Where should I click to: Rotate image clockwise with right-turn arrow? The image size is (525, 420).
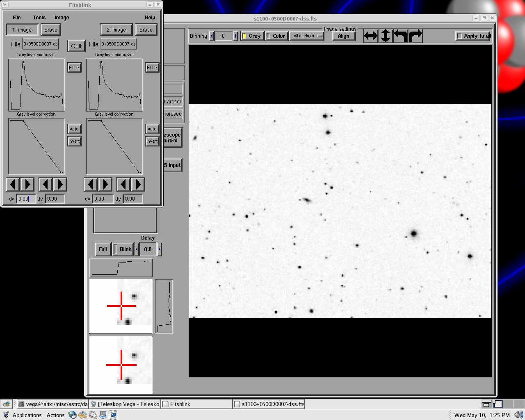[x=415, y=36]
